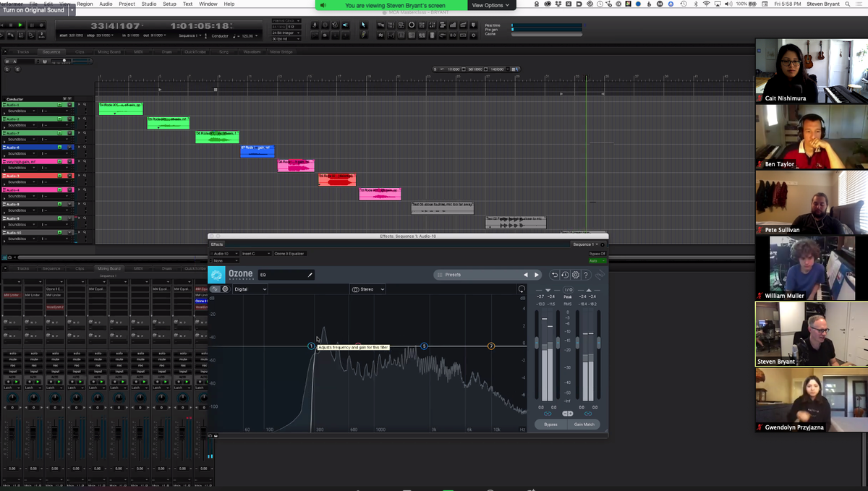Adjust Ozone input gain slider

point(537,342)
